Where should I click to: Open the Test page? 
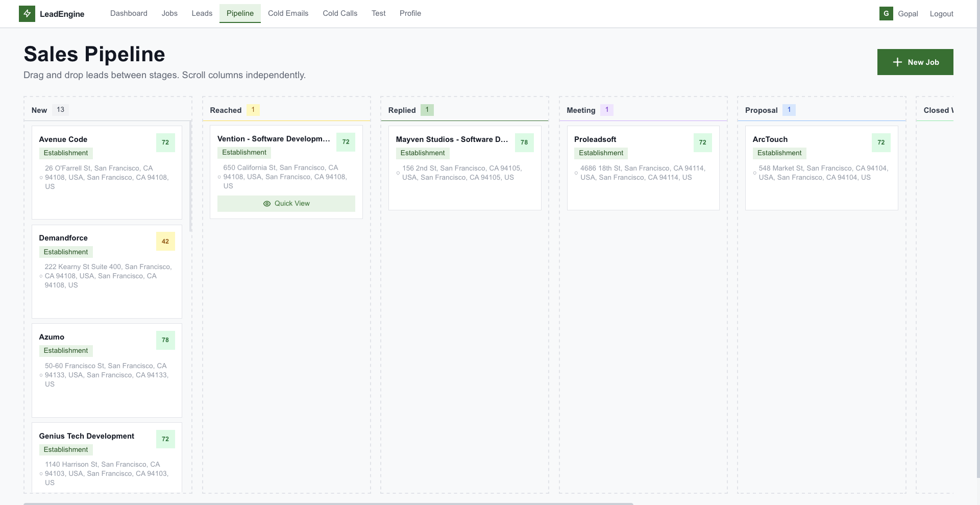pyautogui.click(x=378, y=13)
